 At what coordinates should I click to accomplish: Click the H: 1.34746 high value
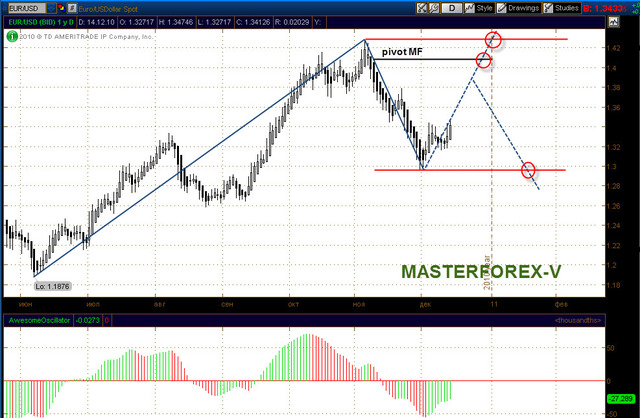click(176, 22)
